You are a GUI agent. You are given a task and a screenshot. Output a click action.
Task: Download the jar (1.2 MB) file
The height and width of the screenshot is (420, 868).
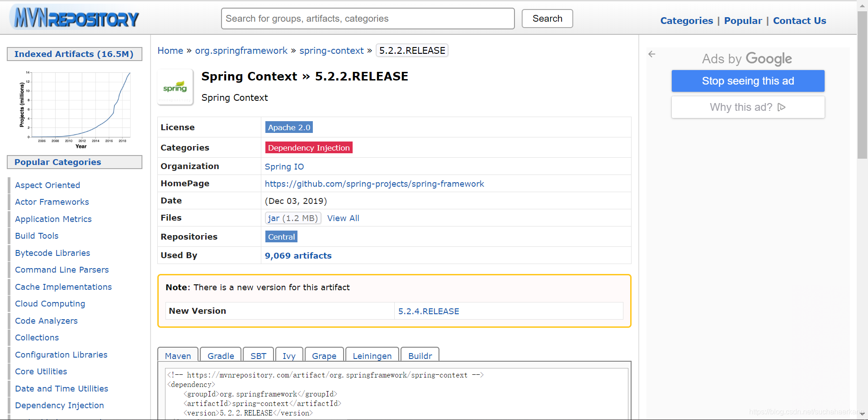click(293, 218)
